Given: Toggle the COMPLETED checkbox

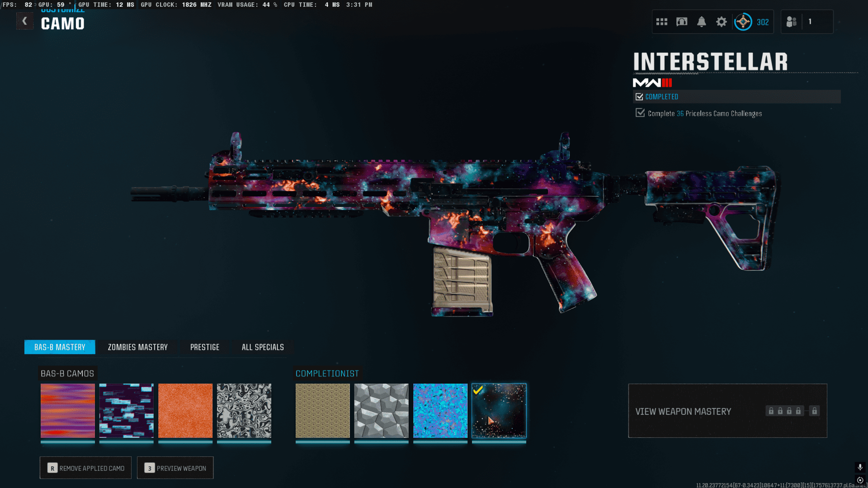Looking at the screenshot, I should [x=639, y=97].
